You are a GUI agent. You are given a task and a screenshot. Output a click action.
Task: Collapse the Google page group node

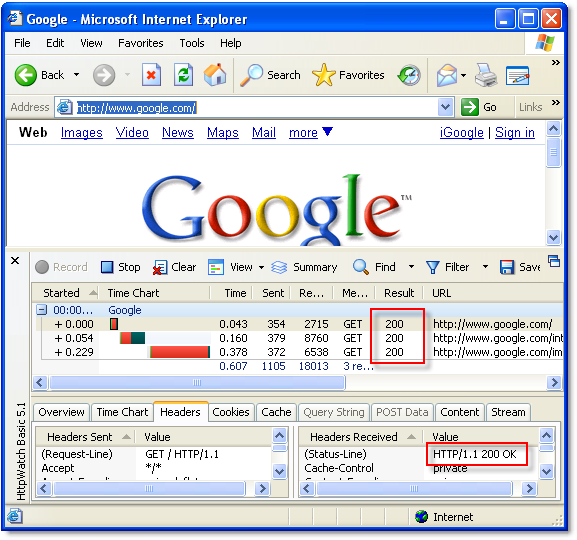(x=42, y=310)
